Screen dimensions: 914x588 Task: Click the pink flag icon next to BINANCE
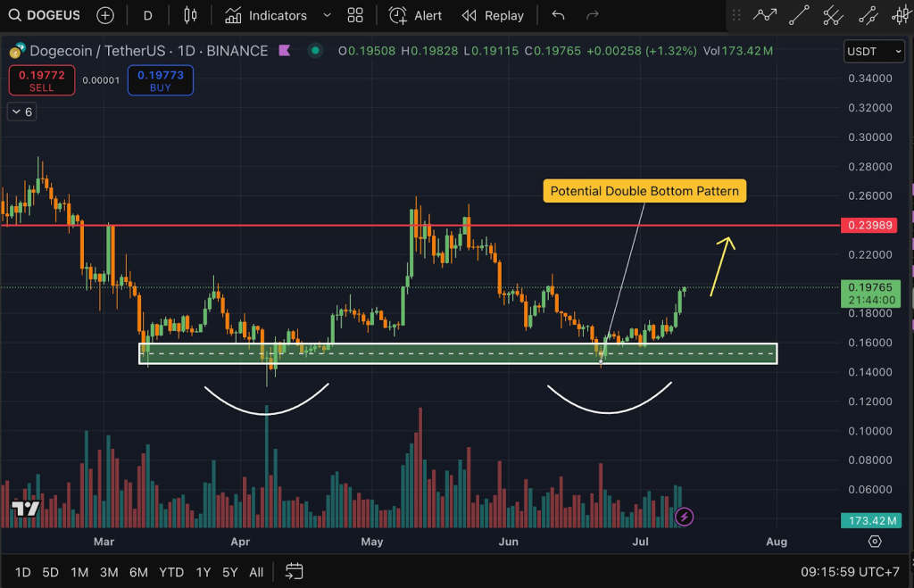285,51
